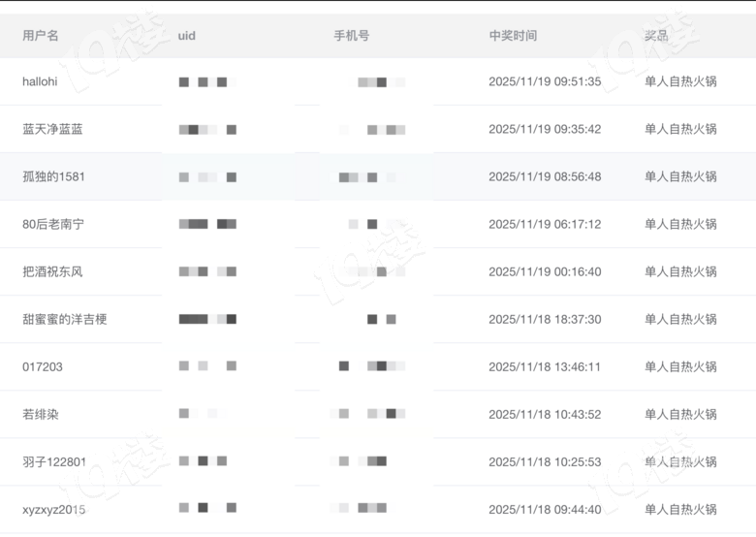756x537 pixels.
Task: Select username 若绯染
Action: coord(41,415)
